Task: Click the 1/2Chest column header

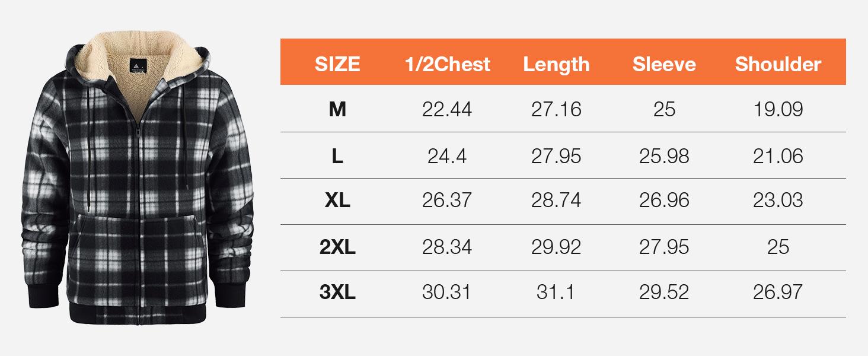Action: click(447, 64)
